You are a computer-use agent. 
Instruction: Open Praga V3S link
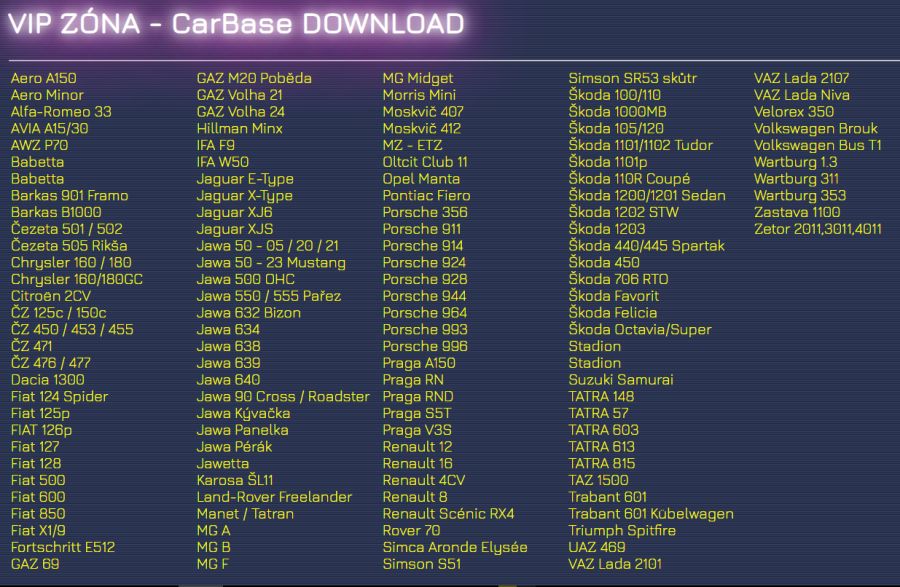coord(417,430)
